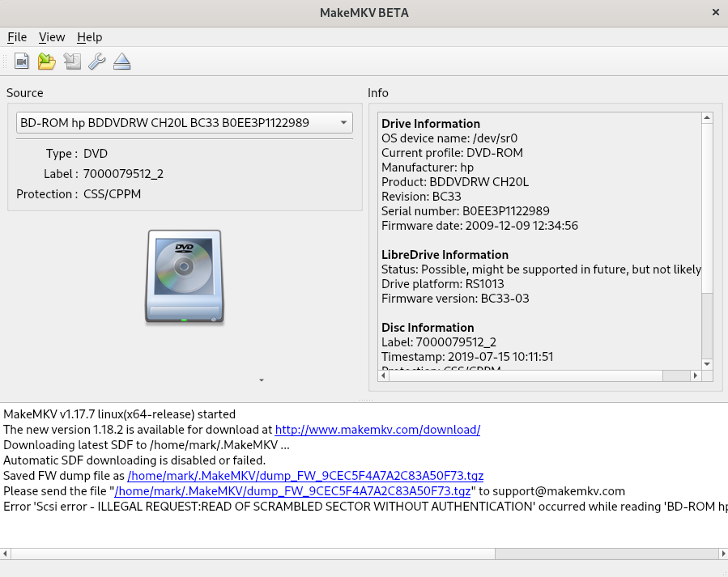728x577 pixels.
Task: Open the View menu
Action: click(x=52, y=37)
